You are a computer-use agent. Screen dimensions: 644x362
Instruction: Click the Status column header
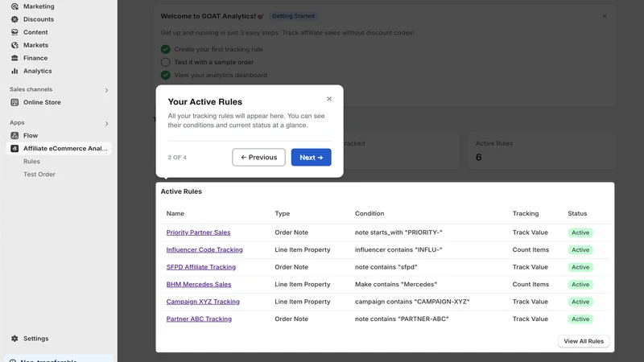pyautogui.click(x=577, y=213)
